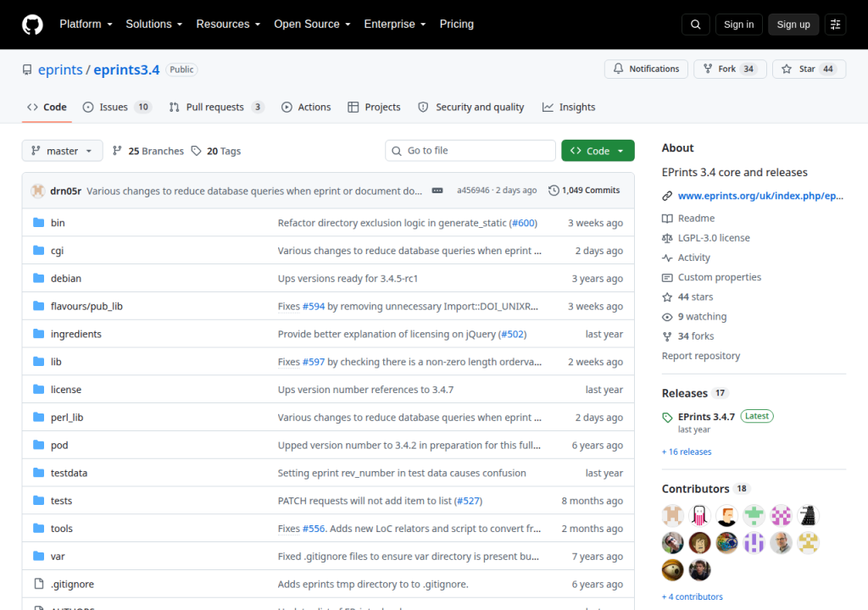The image size is (868, 610).
Task: Open the .gitignore file
Action: click(x=72, y=584)
